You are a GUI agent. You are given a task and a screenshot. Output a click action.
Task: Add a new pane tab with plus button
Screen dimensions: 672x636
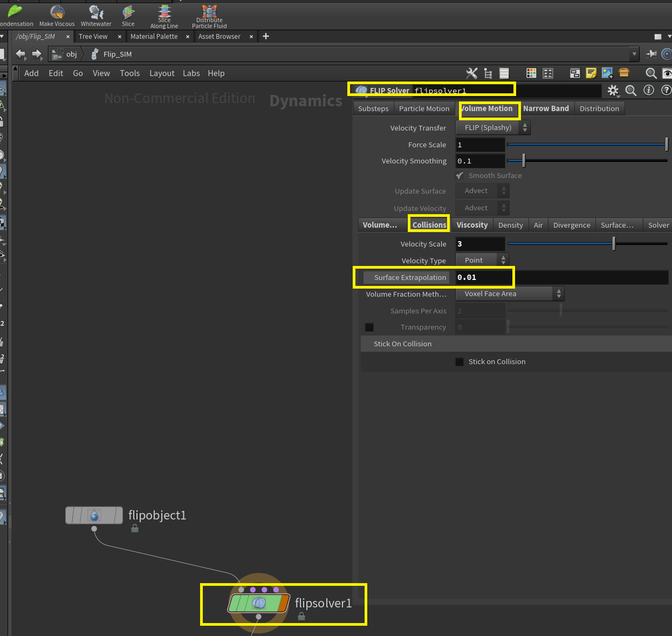tap(266, 36)
